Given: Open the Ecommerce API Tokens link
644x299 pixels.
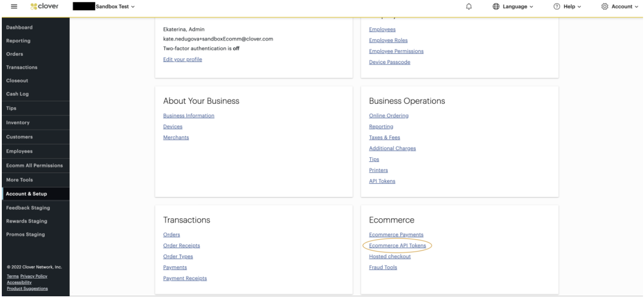Looking at the screenshot, I should point(397,246).
